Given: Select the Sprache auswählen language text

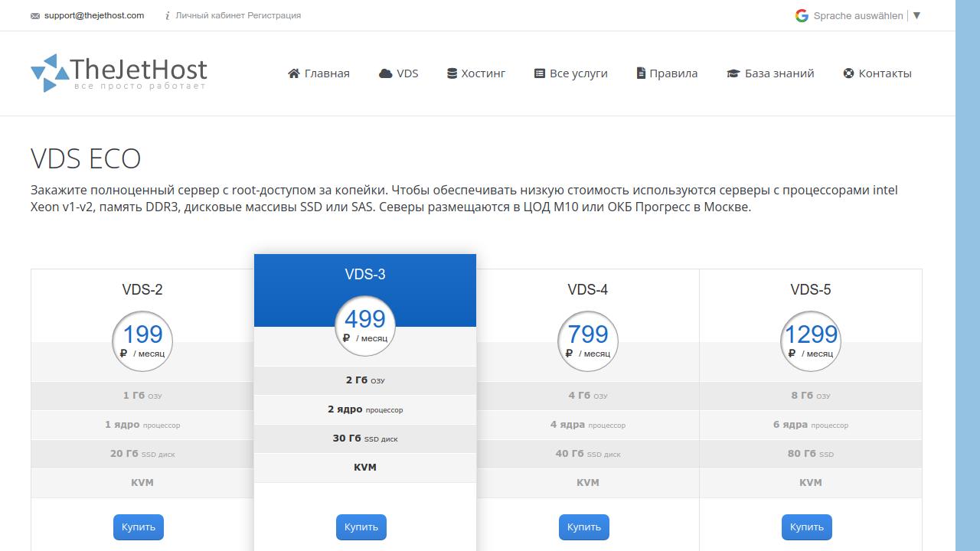Looking at the screenshot, I should (858, 15).
